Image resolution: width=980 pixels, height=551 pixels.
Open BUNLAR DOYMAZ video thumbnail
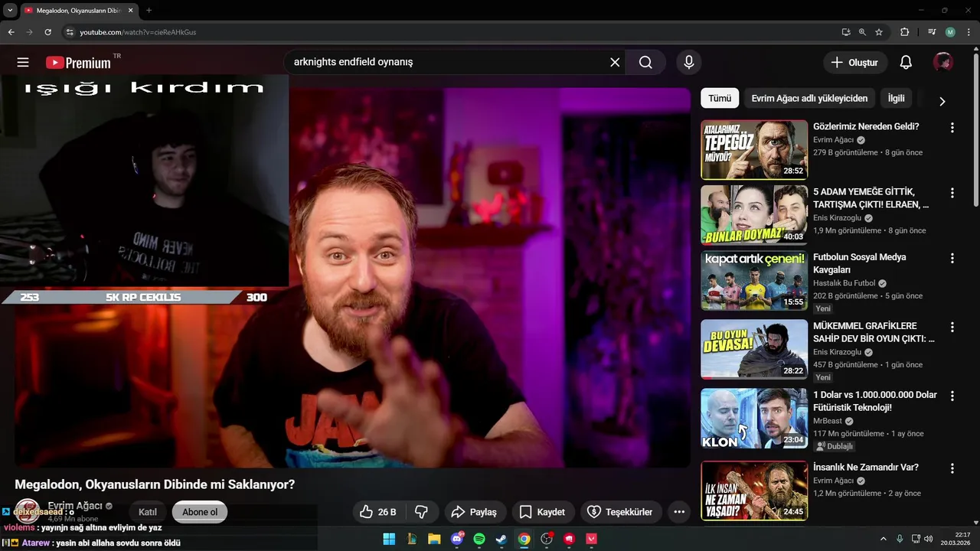pyautogui.click(x=754, y=215)
